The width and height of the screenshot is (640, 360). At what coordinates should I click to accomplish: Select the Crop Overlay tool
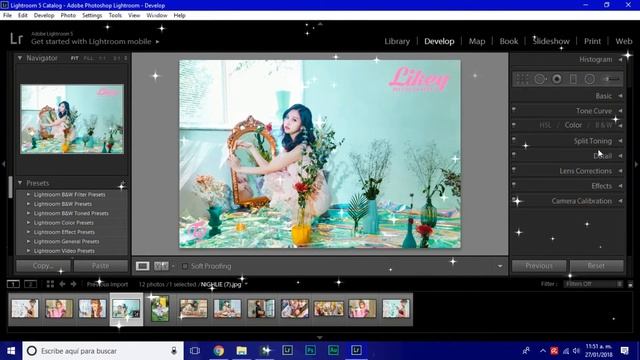coord(522,79)
